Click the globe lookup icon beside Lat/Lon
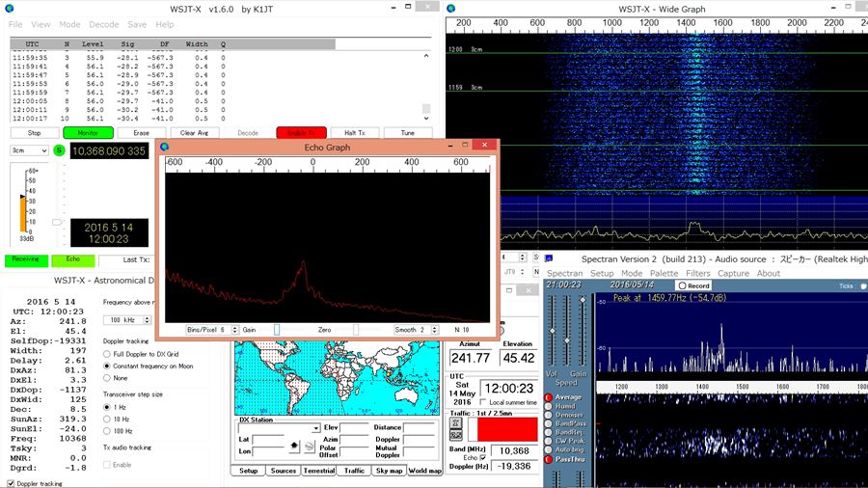 (310, 446)
